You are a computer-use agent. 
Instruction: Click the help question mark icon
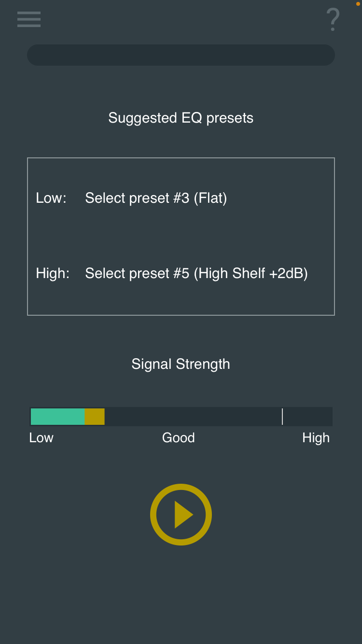tap(333, 19)
